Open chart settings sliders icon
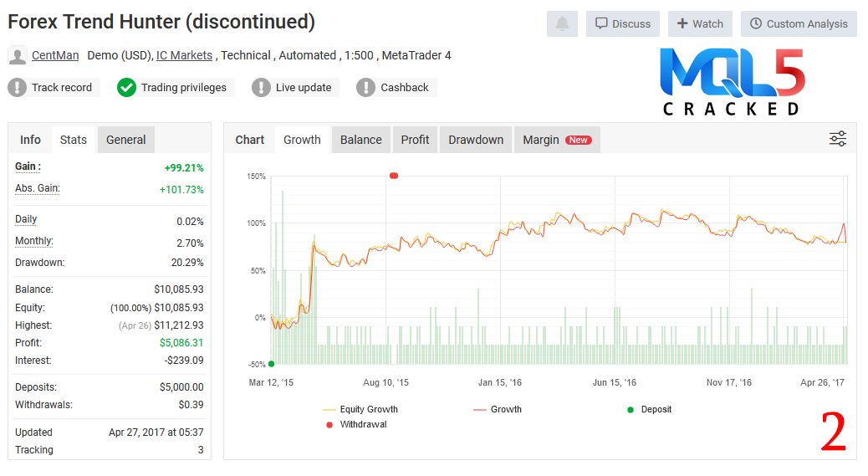Viewport: 868px width, 476px height. point(838,139)
